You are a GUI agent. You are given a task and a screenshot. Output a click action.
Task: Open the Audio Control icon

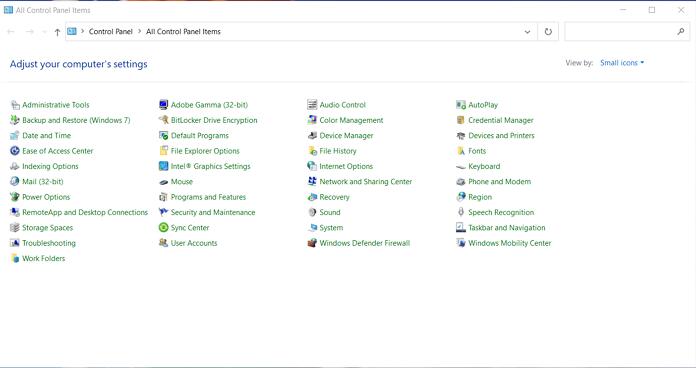tap(312, 105)
